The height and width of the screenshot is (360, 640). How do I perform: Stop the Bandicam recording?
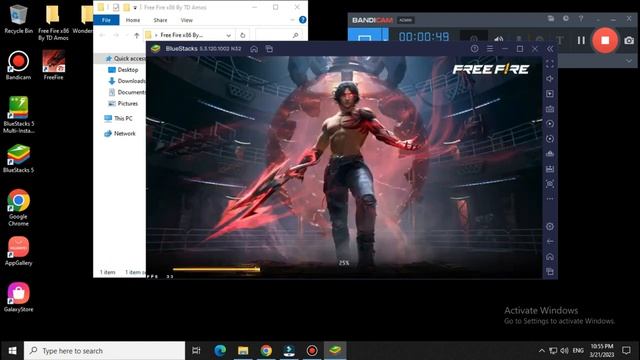pos(605,40)
